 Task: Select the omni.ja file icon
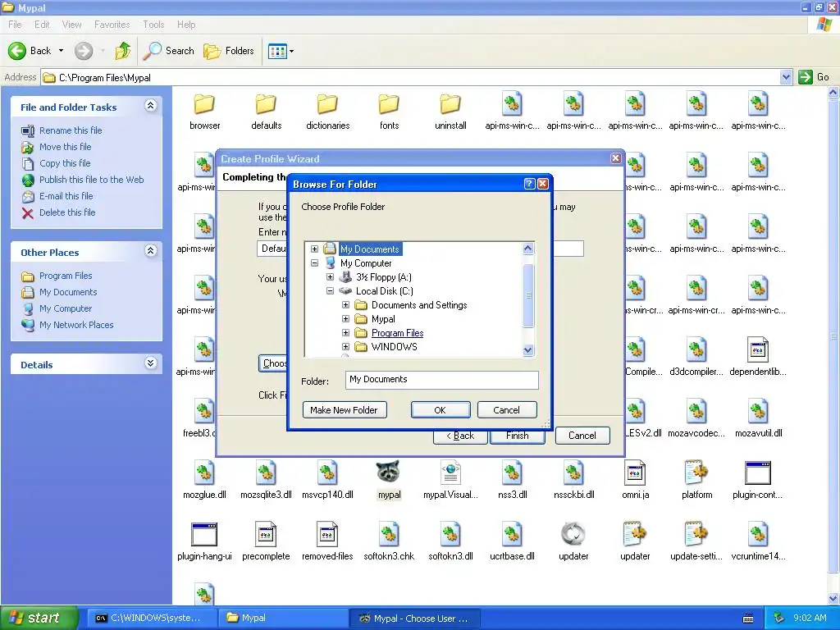[x=636, y=472]
